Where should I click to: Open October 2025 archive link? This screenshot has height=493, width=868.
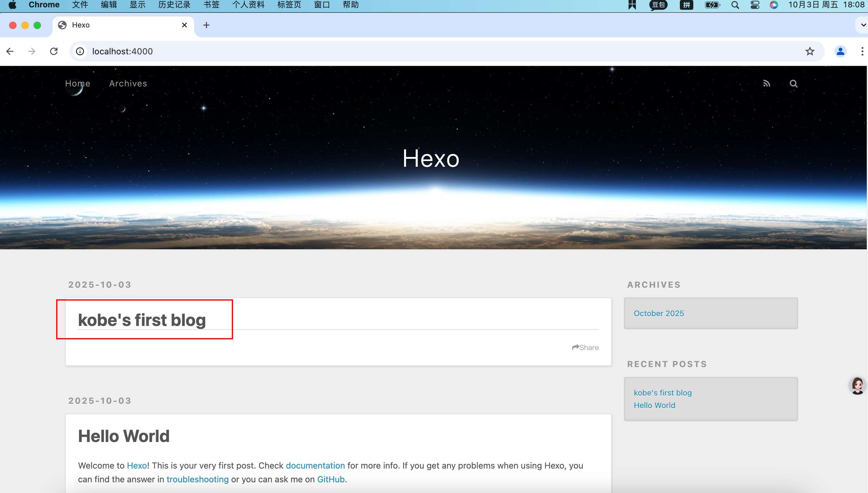[658, 313]
